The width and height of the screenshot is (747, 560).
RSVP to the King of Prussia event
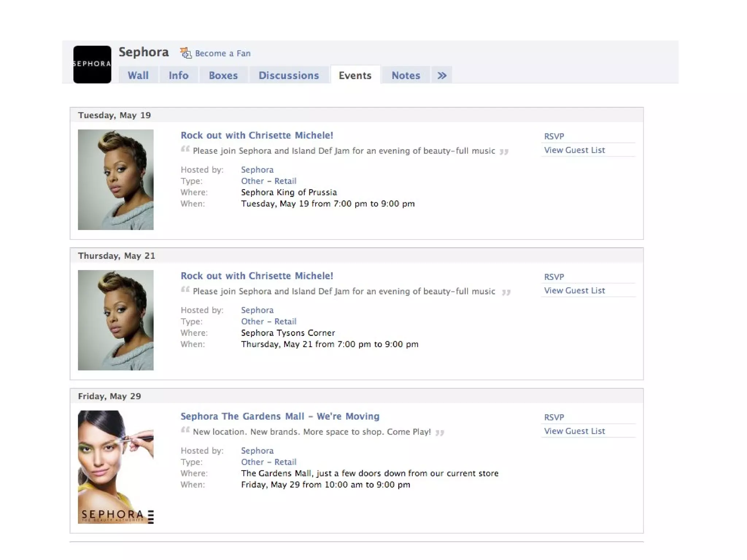tap(554, 136)
